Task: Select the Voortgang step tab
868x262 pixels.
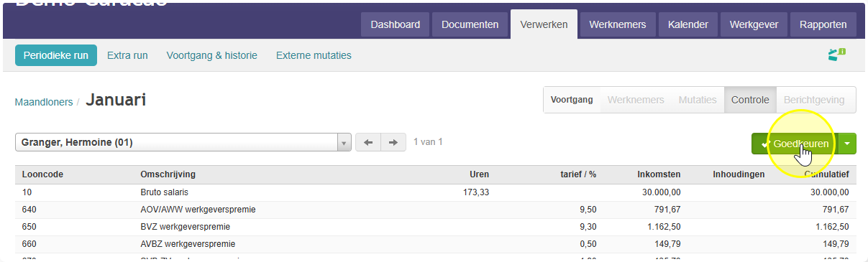Action: coord(572,100)
